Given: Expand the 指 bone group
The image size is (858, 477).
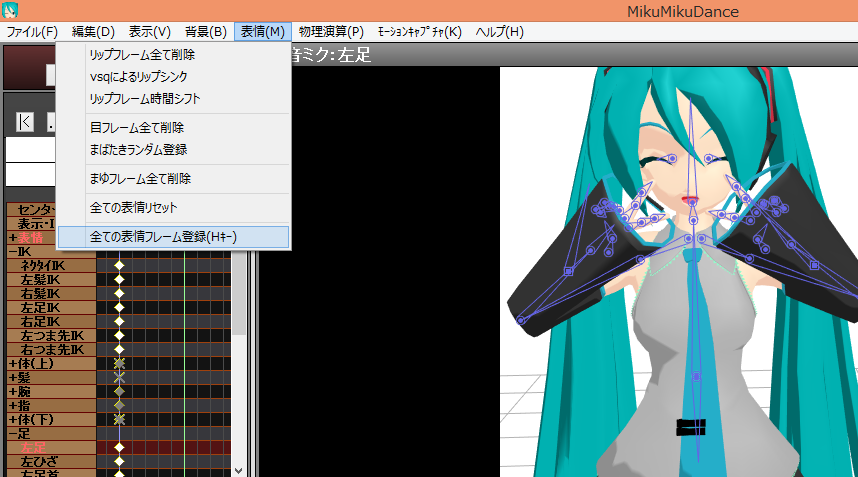Looking at the screenshot, I should click(x=13, y=406).
